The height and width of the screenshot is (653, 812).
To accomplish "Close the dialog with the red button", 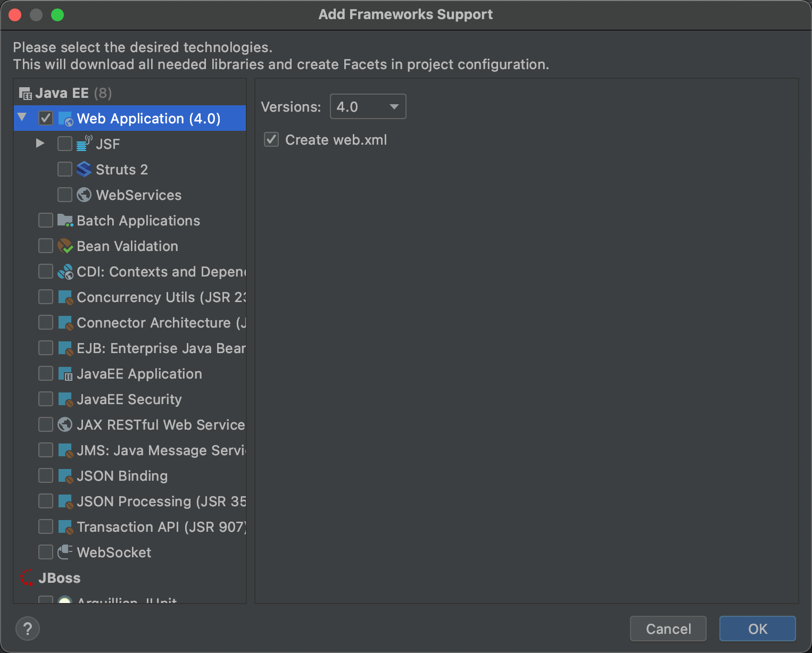I will (x=15, y=15).
